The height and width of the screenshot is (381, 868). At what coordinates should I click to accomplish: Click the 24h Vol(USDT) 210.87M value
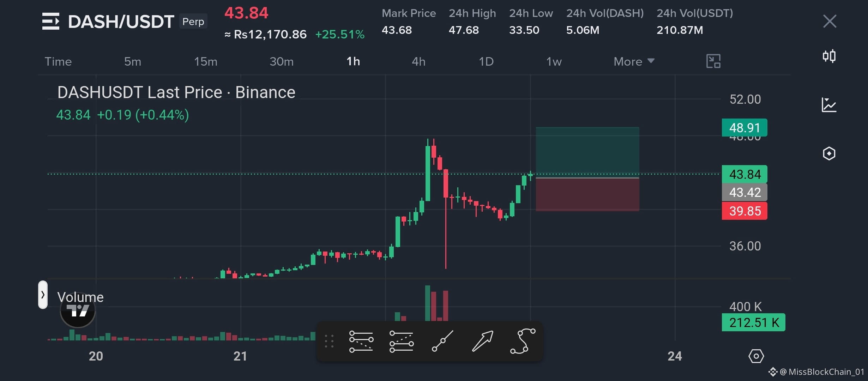[680, 30]
